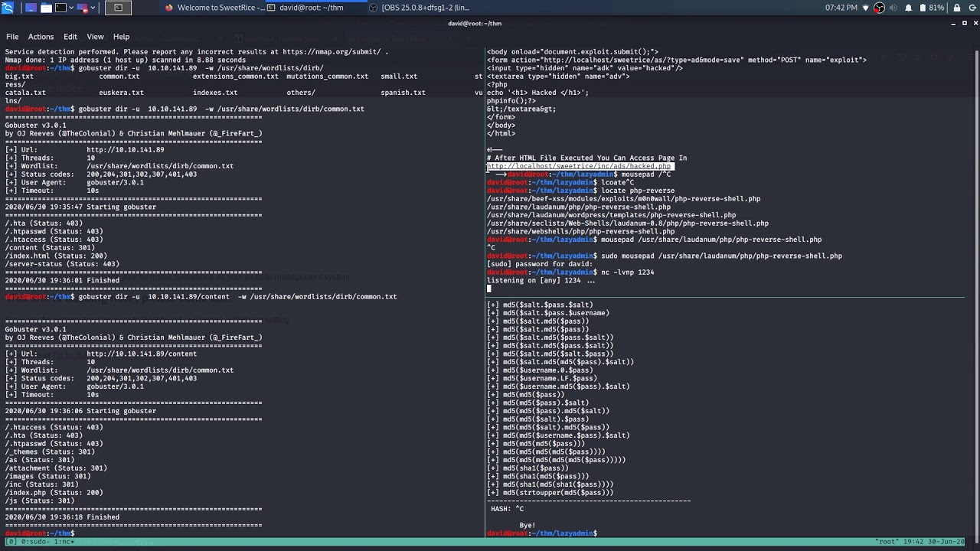The height and width of the screenshot is (551, 980).
Task: Open the logout session icon
Action: click(x=971, y=8)
